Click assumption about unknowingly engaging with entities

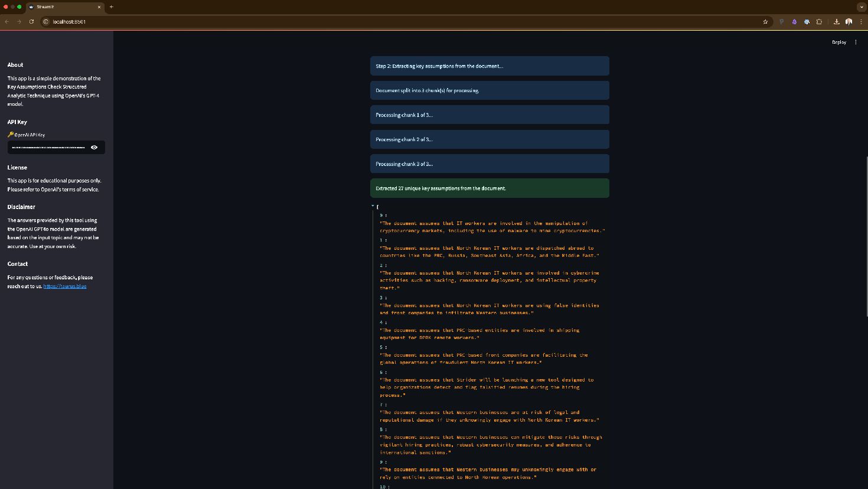(x=488, y=474)
